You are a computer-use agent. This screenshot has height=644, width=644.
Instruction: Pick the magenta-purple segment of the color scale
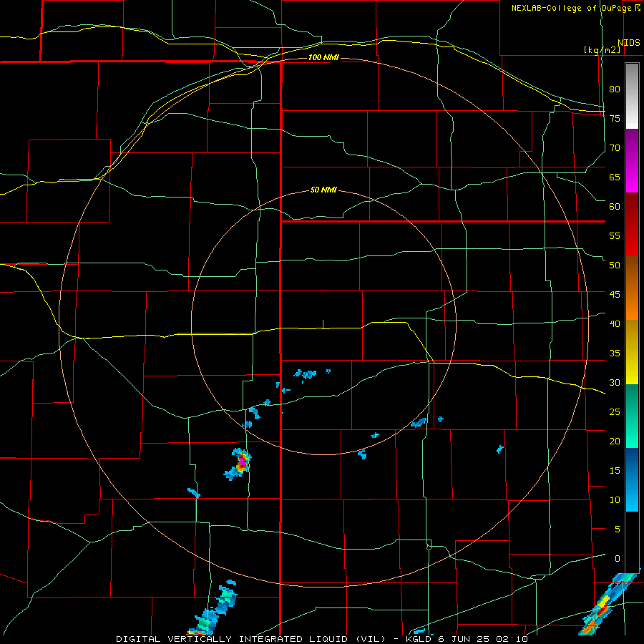coord(632,161)
